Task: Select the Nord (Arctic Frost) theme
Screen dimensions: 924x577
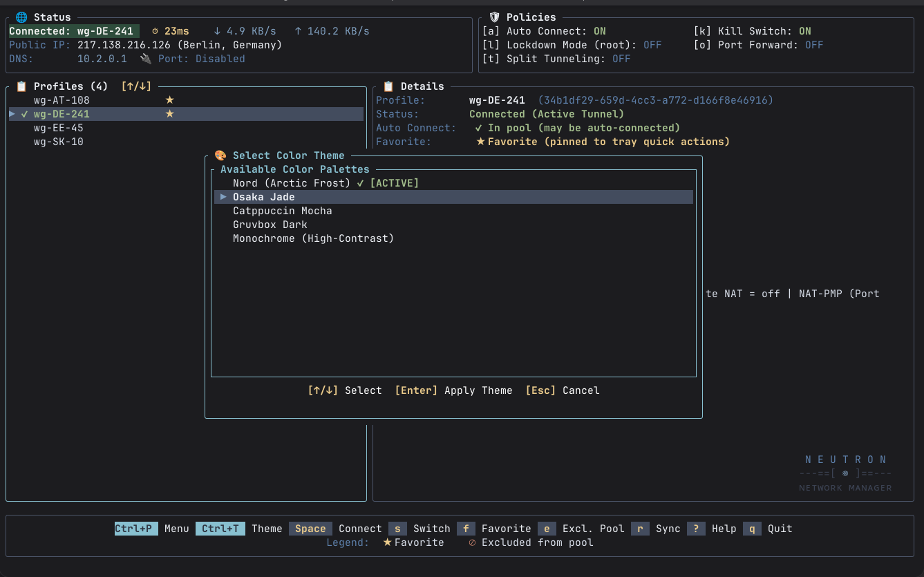Action: [x=452, y=183]
